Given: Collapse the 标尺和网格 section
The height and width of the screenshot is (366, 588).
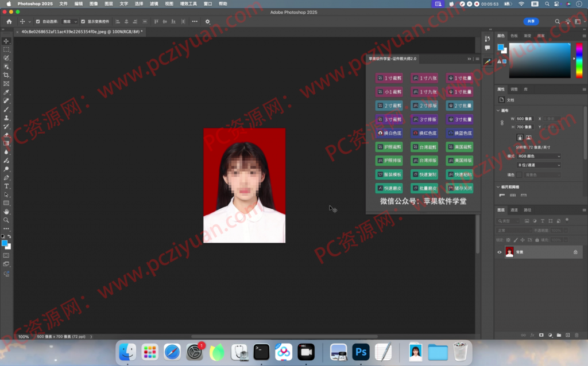Looking at the screenshot, I should coord(498,187).
